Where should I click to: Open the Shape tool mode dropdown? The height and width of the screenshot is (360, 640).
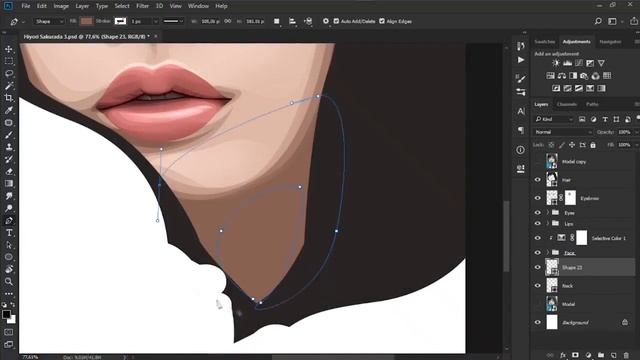pyautogui.click(x=49, y=21)
